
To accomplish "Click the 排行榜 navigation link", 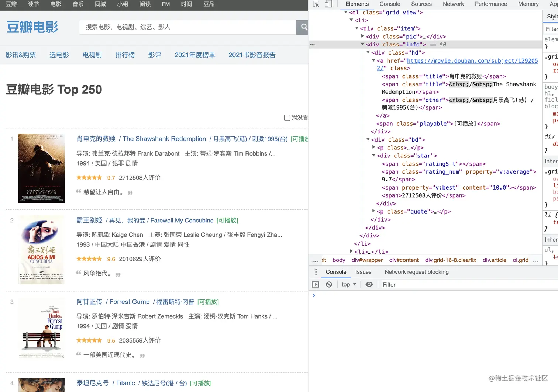I will click(125, 55).
